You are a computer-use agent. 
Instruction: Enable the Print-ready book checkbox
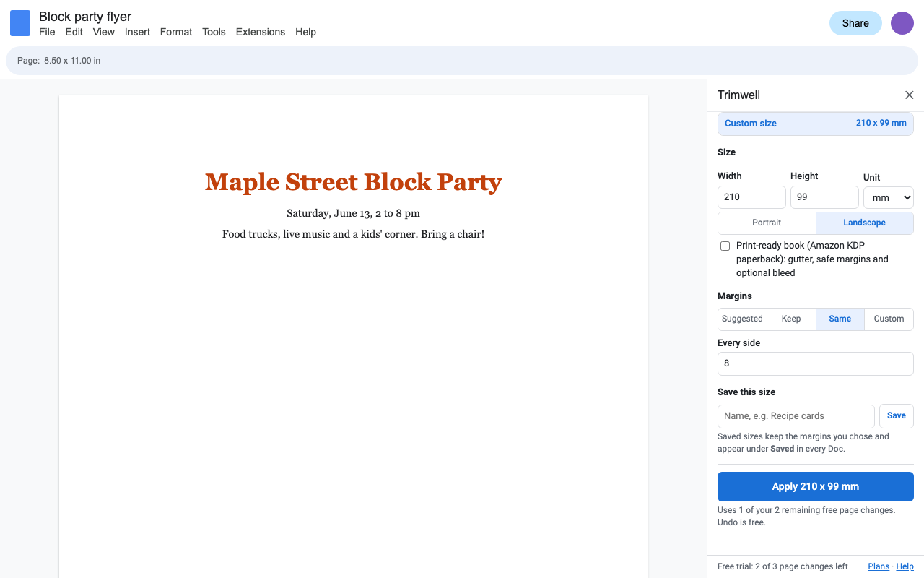coord(725,246)
